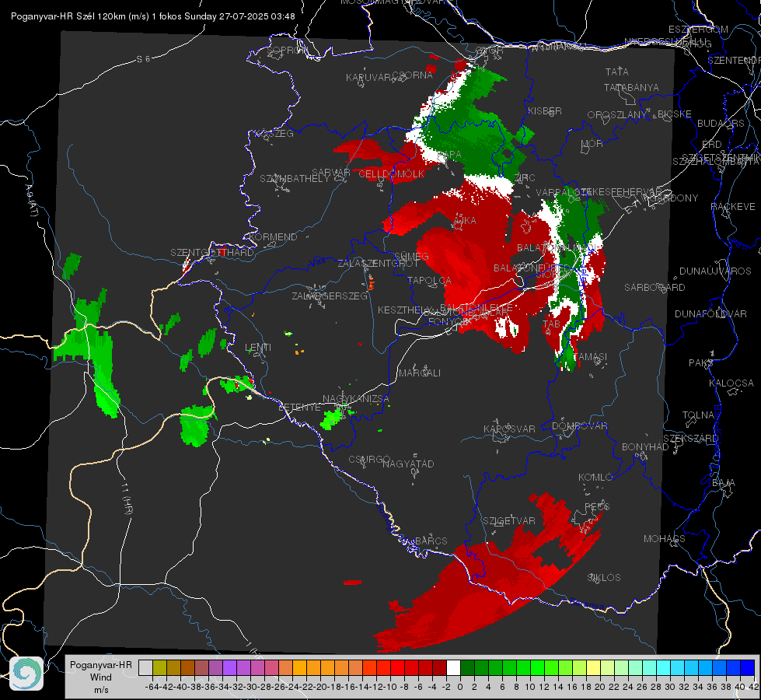761x700 pixels.
Task: Click the SIKLOS city label
Action: pyautogui.click(x=604, y=578)
